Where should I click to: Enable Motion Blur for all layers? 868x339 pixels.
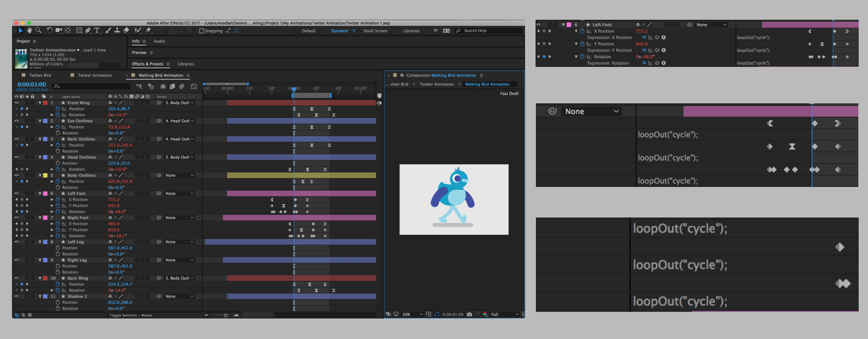[182, 86]
